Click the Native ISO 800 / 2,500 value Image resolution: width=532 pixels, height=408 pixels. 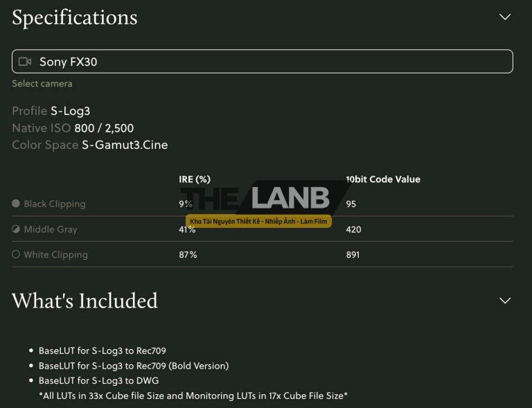[x=104, y=128]
